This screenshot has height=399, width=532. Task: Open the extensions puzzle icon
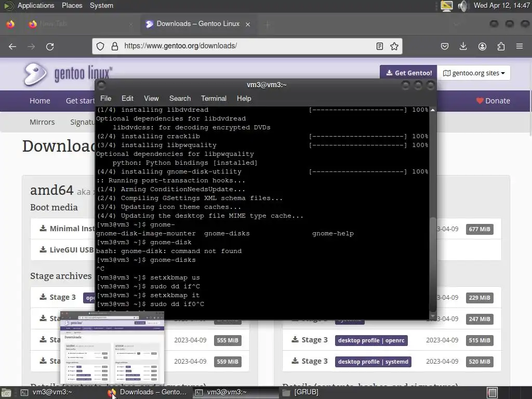tap(501, 46)
